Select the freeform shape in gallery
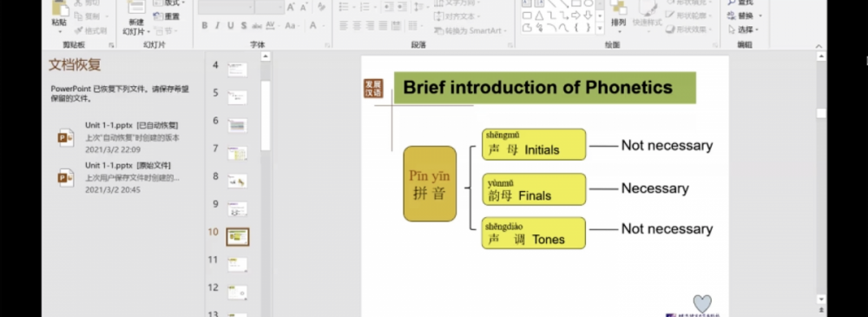 coord(527,28)
